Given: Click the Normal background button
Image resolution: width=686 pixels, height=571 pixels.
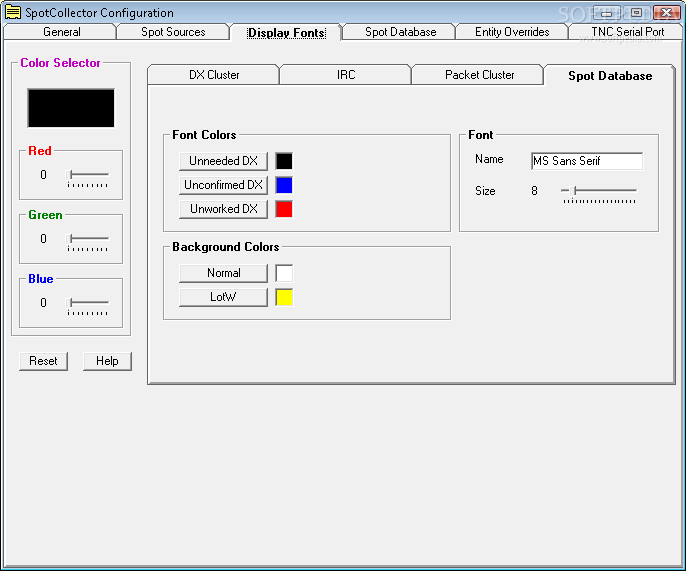Looking at the screenshot, I should click(x=223, y=273).
